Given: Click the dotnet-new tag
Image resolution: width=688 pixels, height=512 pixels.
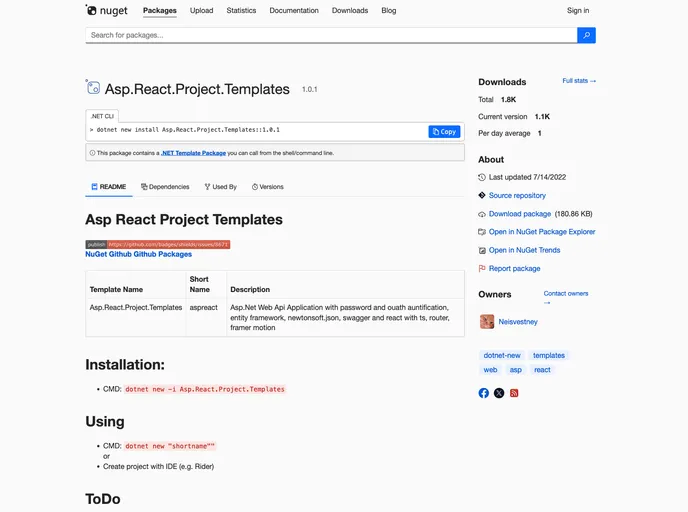Looking at the screenshot, I should [502, 355].
